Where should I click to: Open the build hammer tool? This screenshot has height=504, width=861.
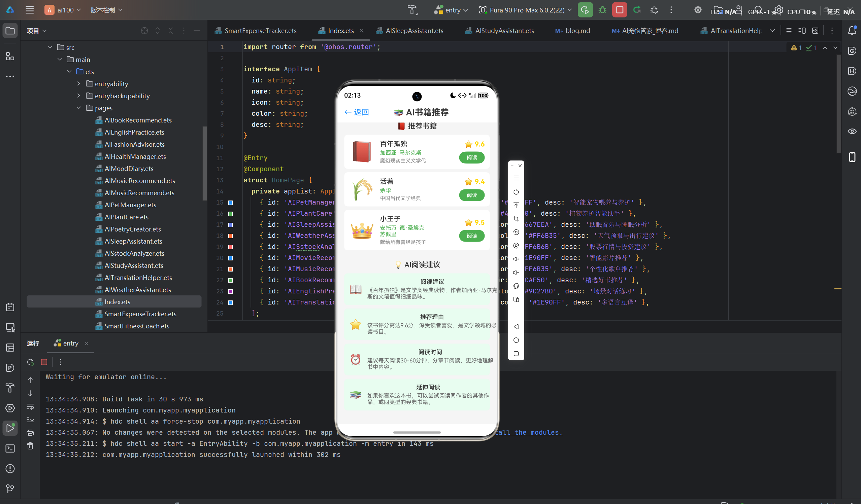click(412, 10)
